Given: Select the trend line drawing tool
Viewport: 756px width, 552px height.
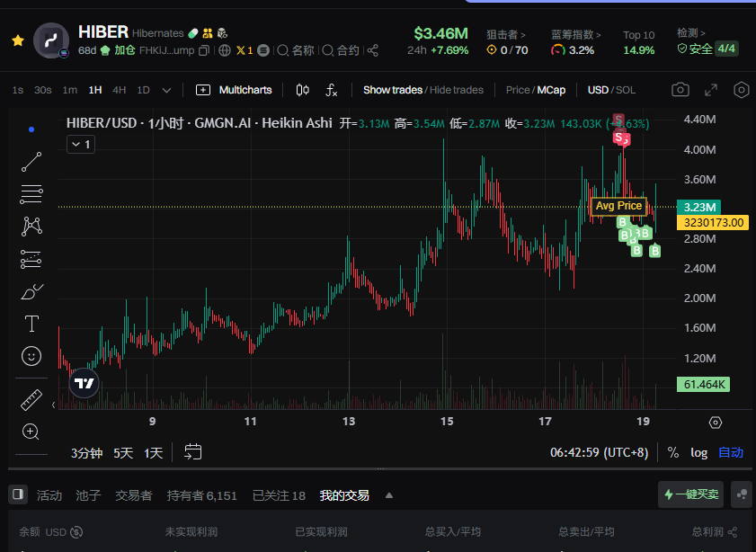Looking at the screenshot, I should (31, 162).
